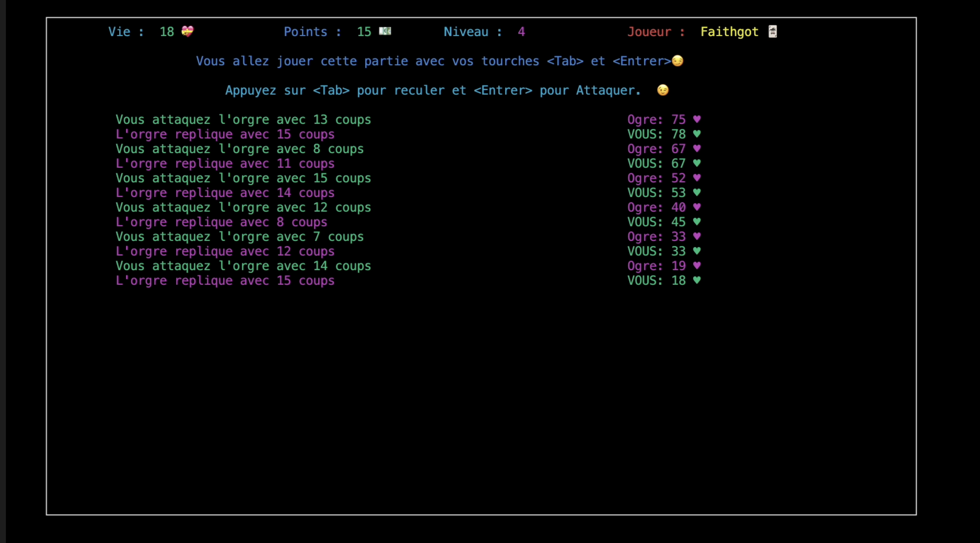Click the banknote emoji next to Points 15
Image resolution: width=980 pixels, height=543 pixels.
(x=385, y=32)
